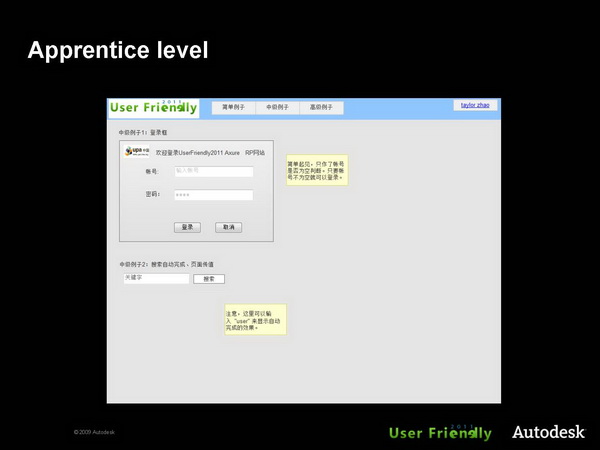Image resolution: width=600 pixels, height=450 pixels.
Task: Click the User Friendly 2011 logo in header
Action: pos(154,108)
